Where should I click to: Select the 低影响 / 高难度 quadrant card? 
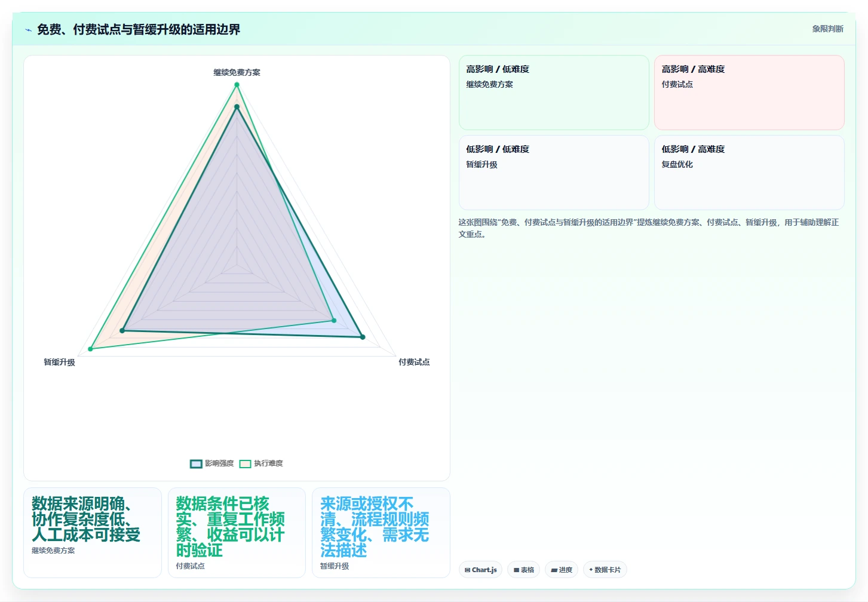(749, 173)
